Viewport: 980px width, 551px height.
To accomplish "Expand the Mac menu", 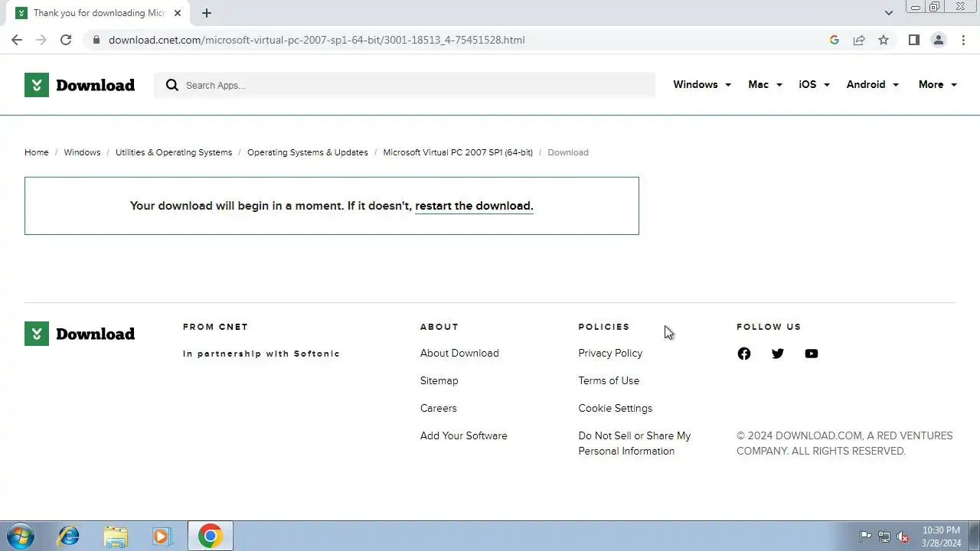I will coord(765,85).
